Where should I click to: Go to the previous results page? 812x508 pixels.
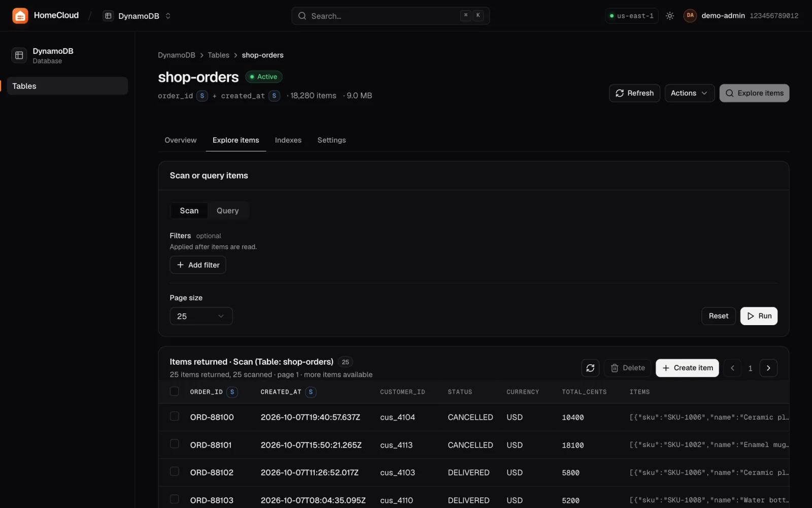[732, 368]
